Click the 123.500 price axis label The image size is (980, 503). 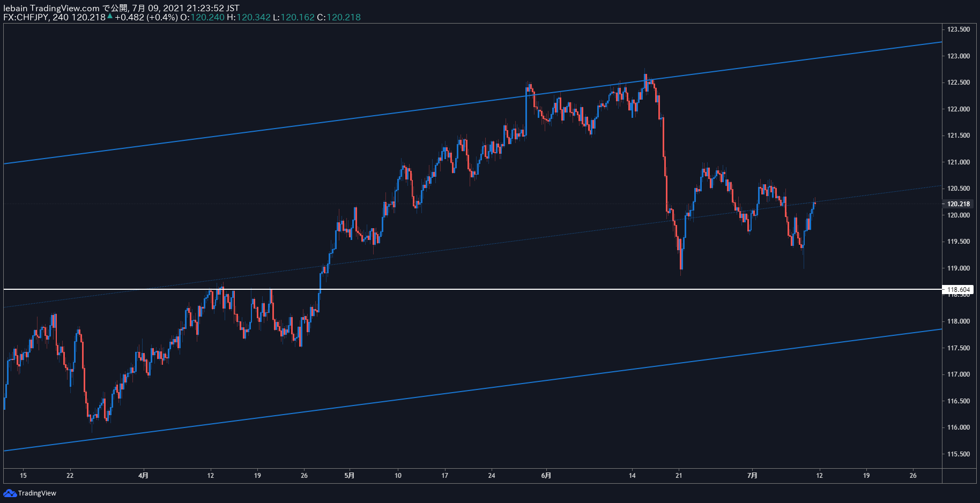pyautogui.click(x=959, y=29)
